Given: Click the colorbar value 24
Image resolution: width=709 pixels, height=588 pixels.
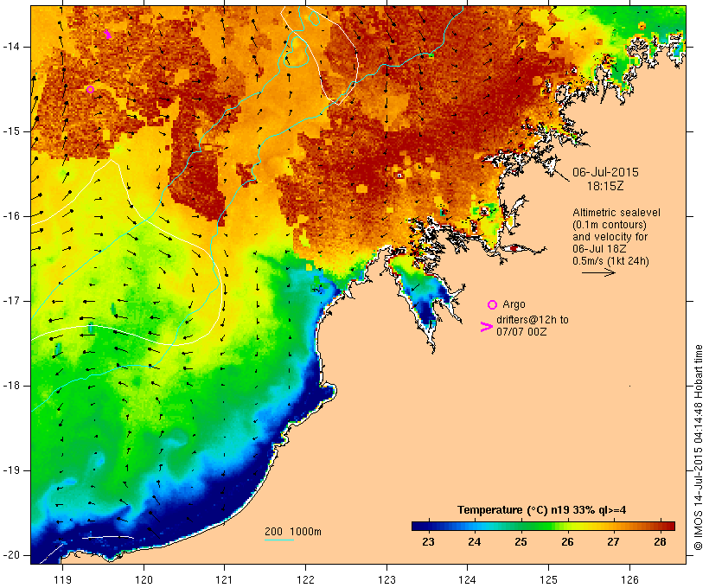Looking at the screenshot, I should [x=475, y=542].
